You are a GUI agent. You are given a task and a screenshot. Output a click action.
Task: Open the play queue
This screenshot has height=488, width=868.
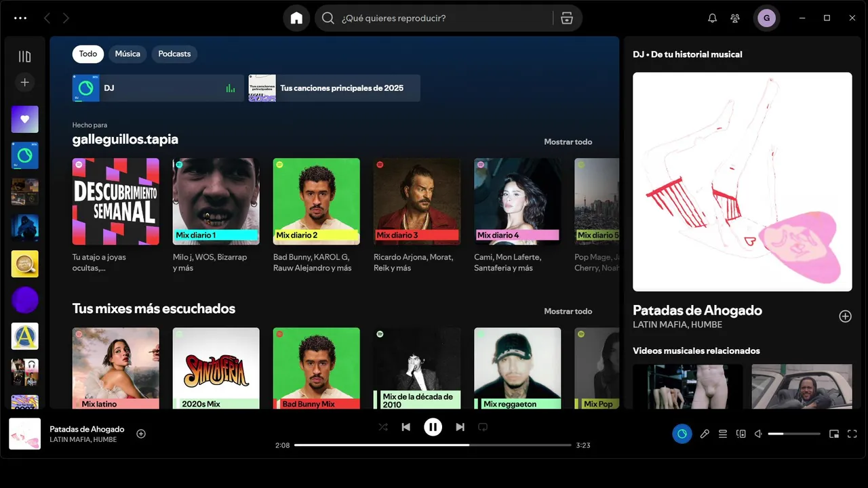coord(723,434)
